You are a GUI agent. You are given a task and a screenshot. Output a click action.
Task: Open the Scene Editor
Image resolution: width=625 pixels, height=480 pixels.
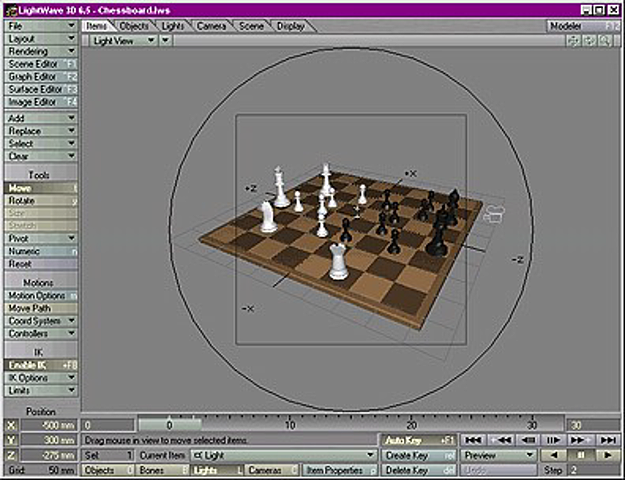click(41, 64)
